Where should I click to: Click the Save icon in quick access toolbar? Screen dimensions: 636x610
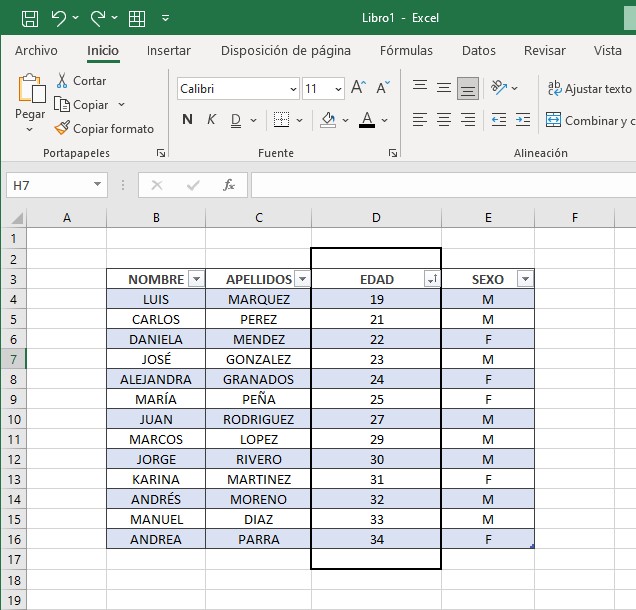(x=30, y=18)
